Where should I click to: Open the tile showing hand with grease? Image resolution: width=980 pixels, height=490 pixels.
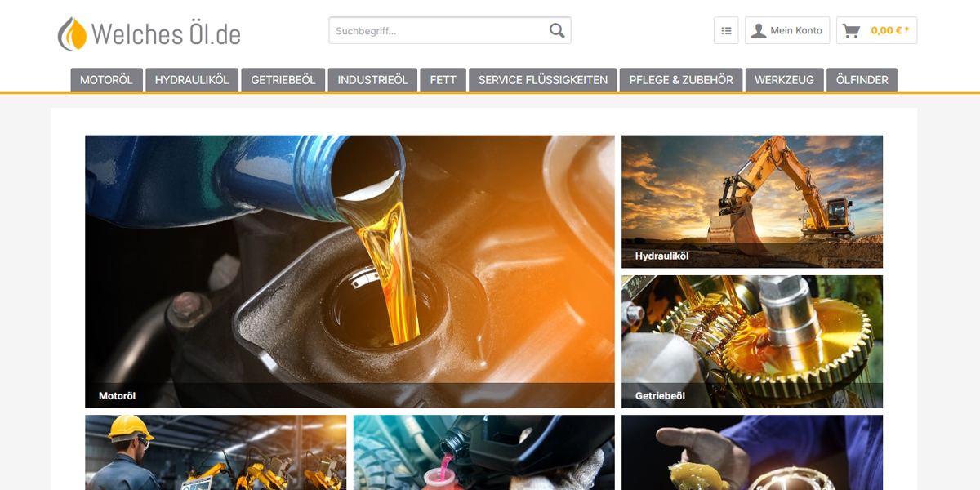(x=752, y=452)
